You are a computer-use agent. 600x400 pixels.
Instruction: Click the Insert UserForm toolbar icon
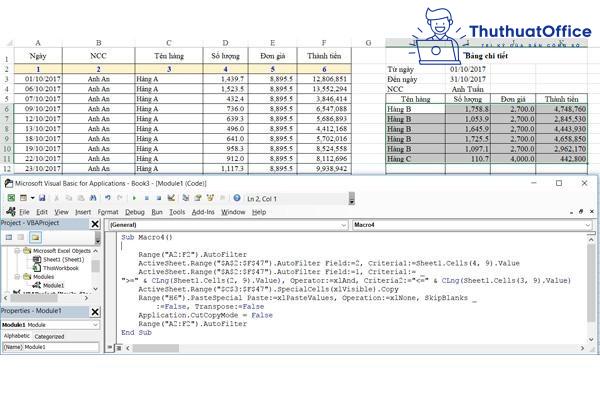23,198
